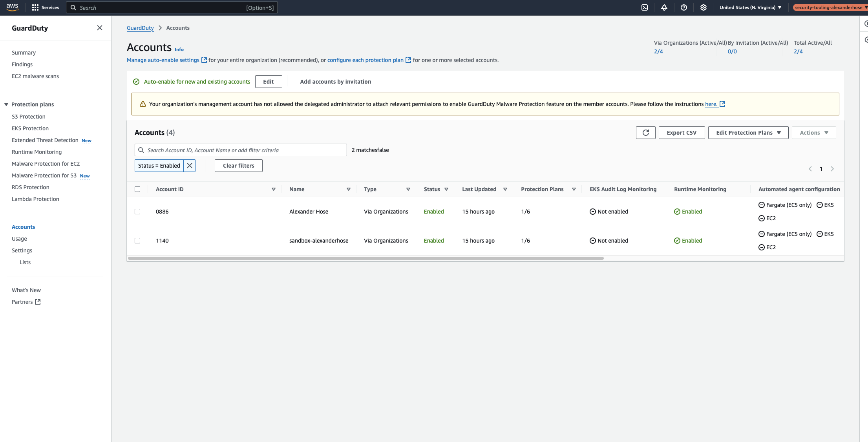
Task: Open the help question mark icon
Action: pyautogui.click(x=684, y=7)
